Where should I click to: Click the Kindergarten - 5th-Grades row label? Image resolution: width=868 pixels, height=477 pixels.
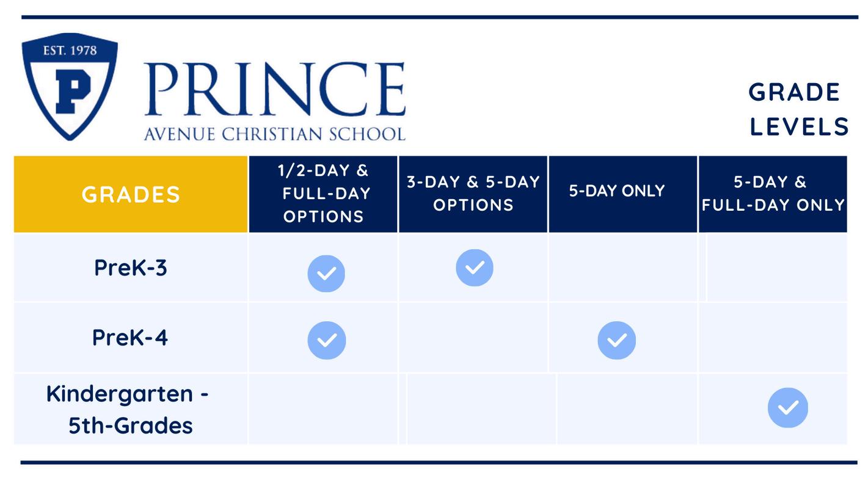128,409
